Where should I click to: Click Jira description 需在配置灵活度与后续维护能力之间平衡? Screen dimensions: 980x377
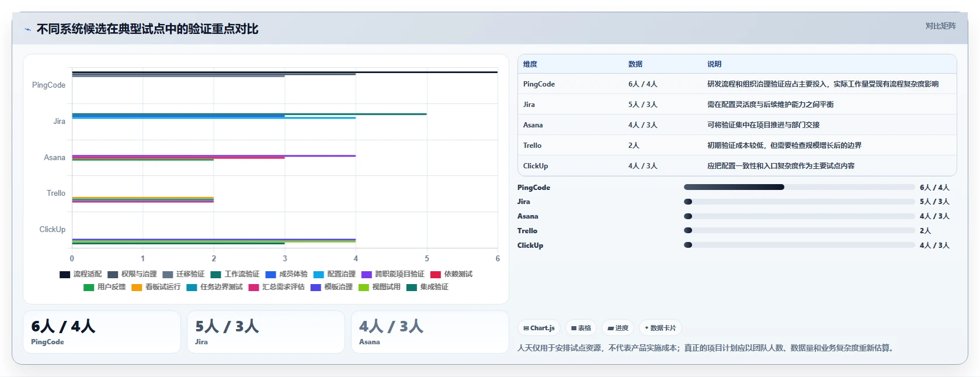770,105
